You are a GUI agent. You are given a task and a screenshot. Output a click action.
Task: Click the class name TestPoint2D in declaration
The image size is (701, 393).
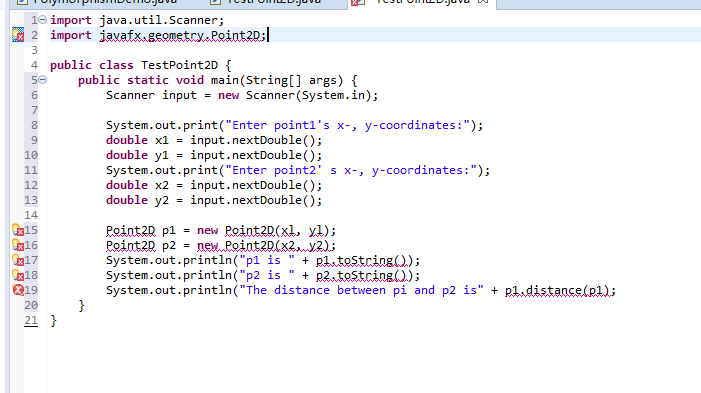click(x=179, y=65)
